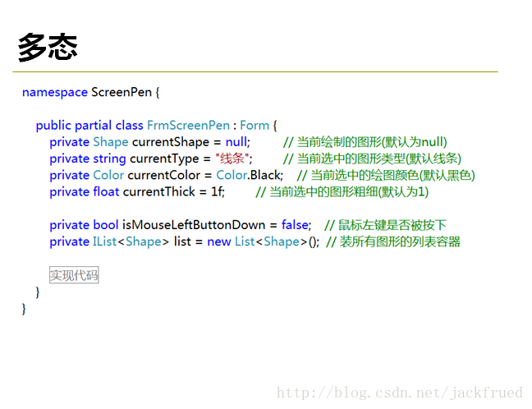Click comment '当前选中的绘图颜色(默认黑色)'
Image resolution: width=532 pixels, height=409 pixels.
pyautogui.click(x=392, y=175)
